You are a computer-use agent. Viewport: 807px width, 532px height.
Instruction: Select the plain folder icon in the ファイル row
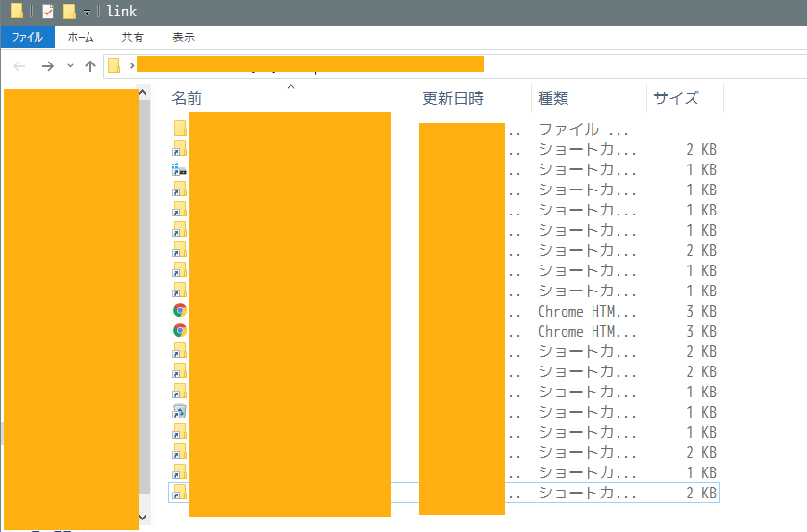coord(180,128)
